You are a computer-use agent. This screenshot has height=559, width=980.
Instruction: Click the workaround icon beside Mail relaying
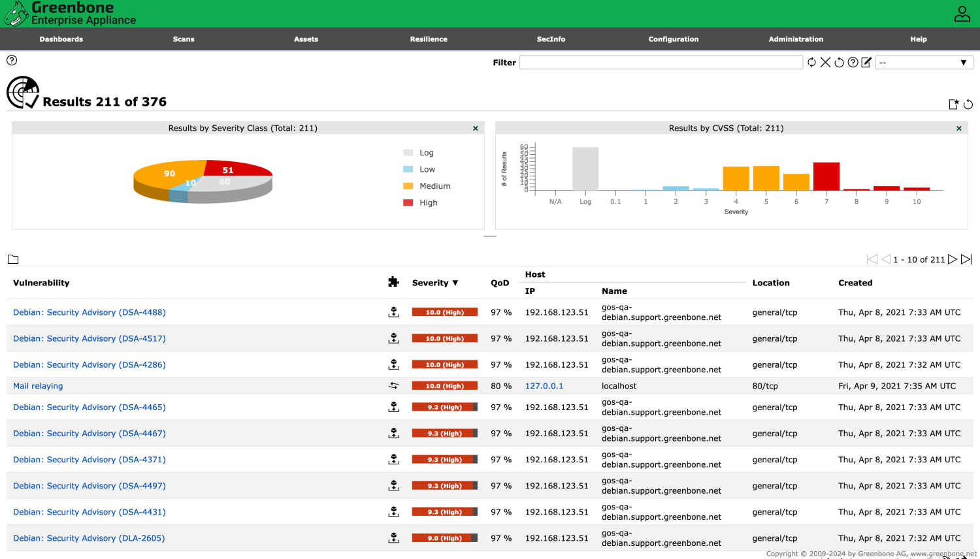393,385
